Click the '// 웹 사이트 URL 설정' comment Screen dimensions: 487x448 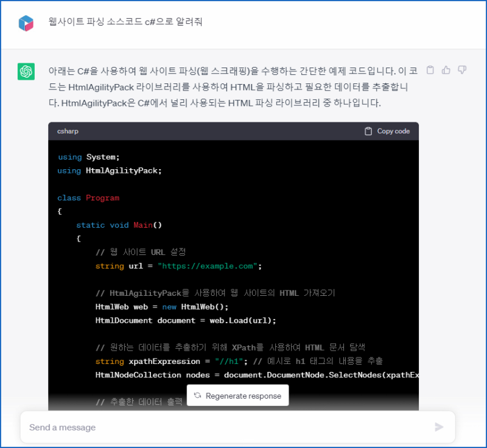(141, 252)
